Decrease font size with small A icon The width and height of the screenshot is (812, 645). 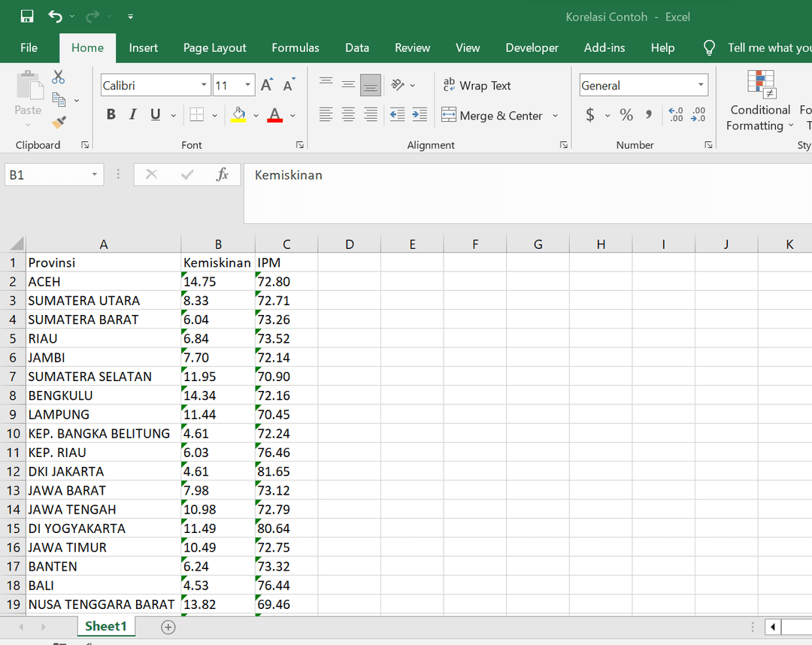point(289,85)
